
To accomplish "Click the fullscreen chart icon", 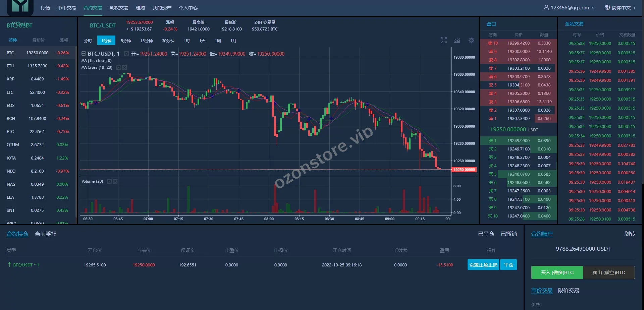I will point(443,41).
